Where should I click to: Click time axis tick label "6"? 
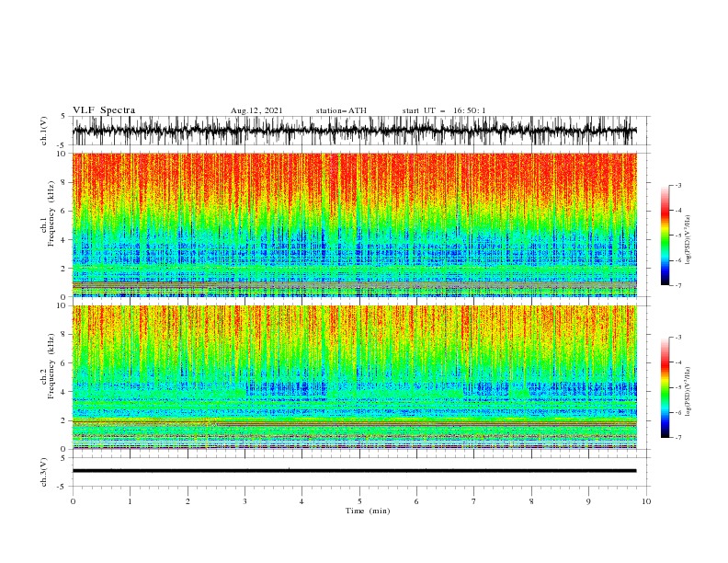click(416, 501)
